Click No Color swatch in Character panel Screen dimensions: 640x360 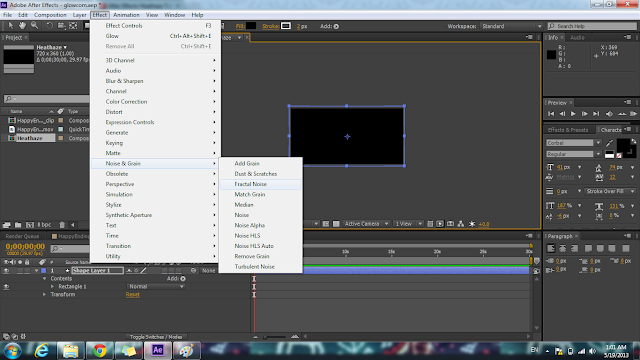[619, 156]
